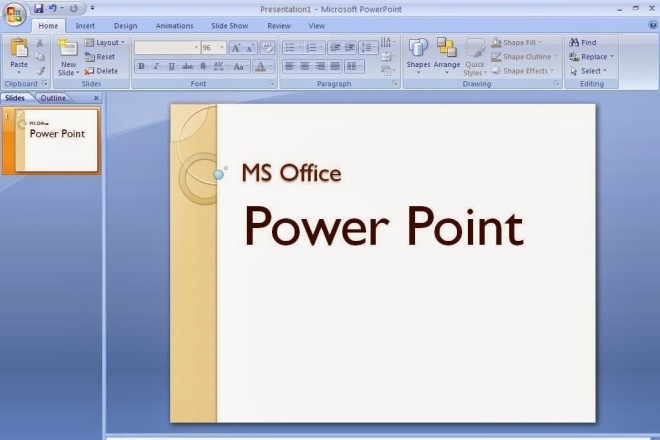Open the Office Button orb
The width and height of the screenshot is (660, 440).
pyautogui.click(x=14, y=14)
